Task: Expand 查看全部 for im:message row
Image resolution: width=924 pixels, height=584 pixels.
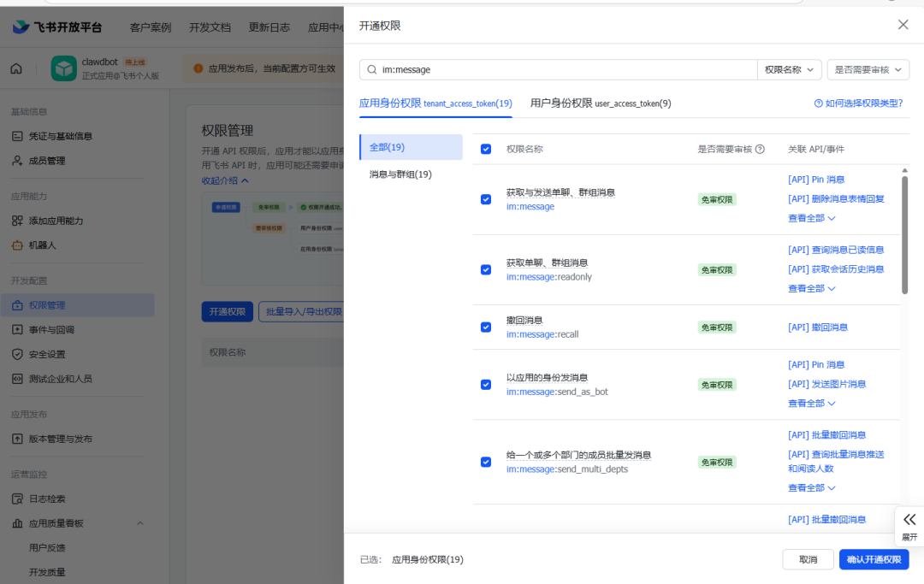Action: [811, 218]
